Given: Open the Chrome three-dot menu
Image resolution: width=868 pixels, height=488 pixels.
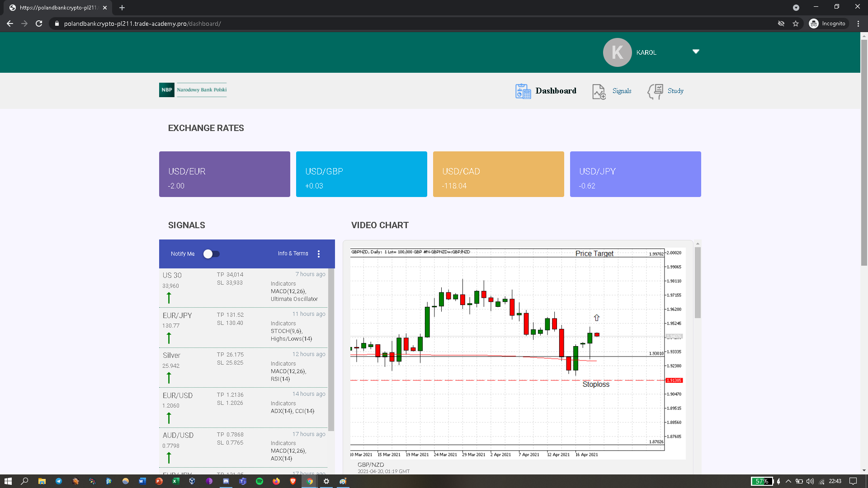Looking at the screenshot, I should (858, 23).
